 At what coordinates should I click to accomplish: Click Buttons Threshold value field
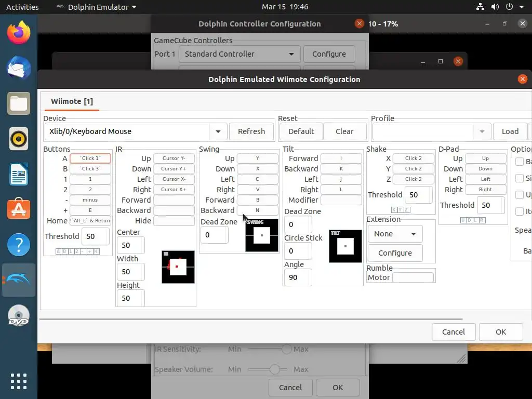(x=96, y=236)
